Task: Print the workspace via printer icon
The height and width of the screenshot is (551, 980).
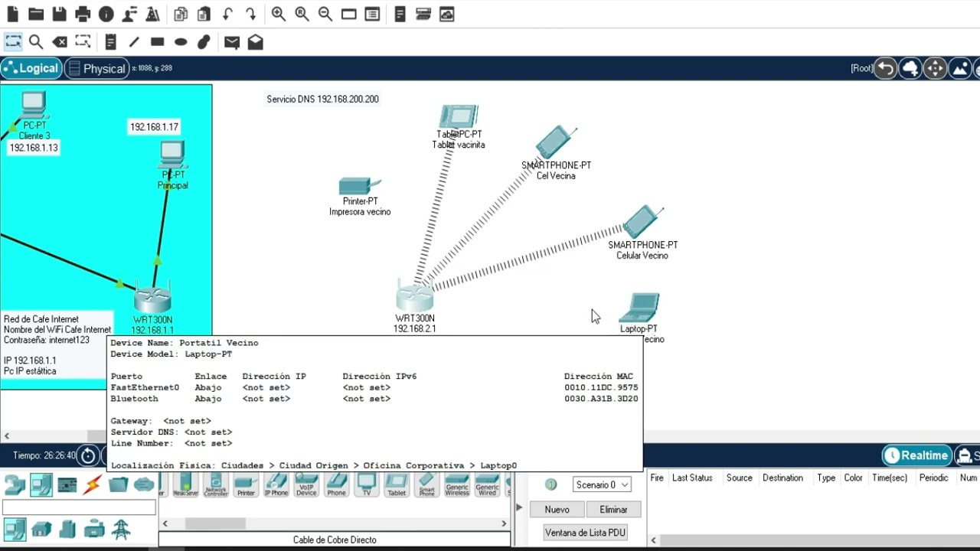Action: click(x=83, y=14)
